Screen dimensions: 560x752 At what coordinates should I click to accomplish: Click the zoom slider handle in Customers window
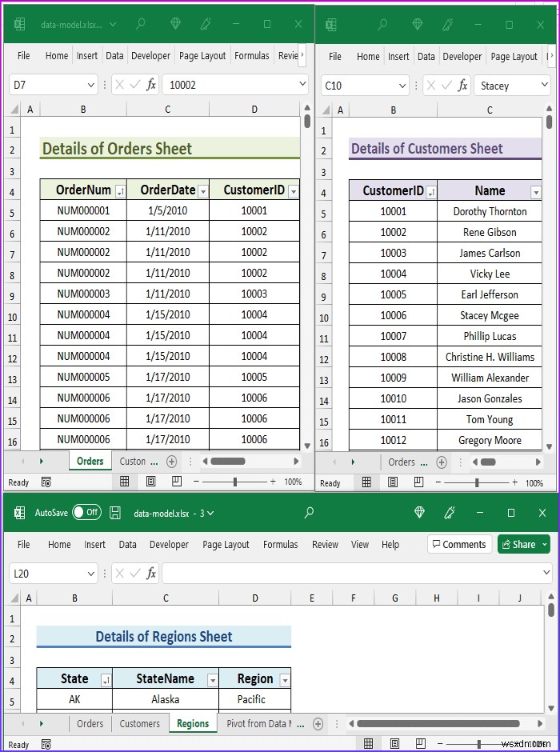(x=477, y=482)
